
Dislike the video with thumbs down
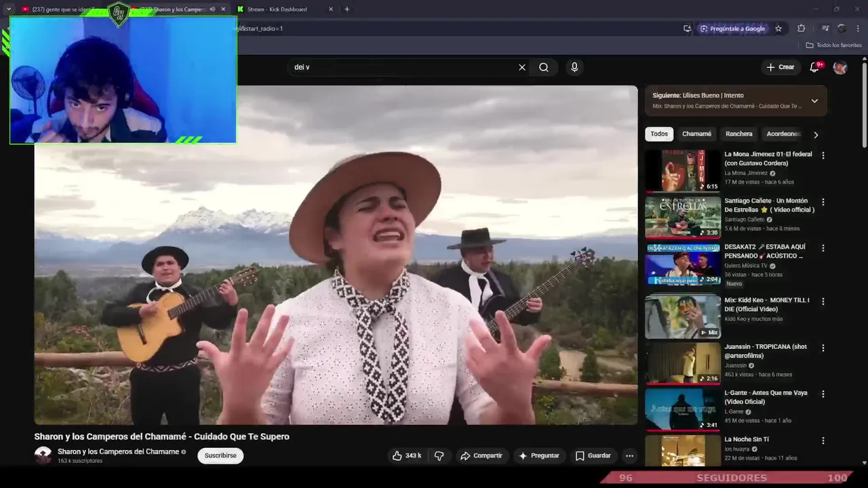coord(439,455)
